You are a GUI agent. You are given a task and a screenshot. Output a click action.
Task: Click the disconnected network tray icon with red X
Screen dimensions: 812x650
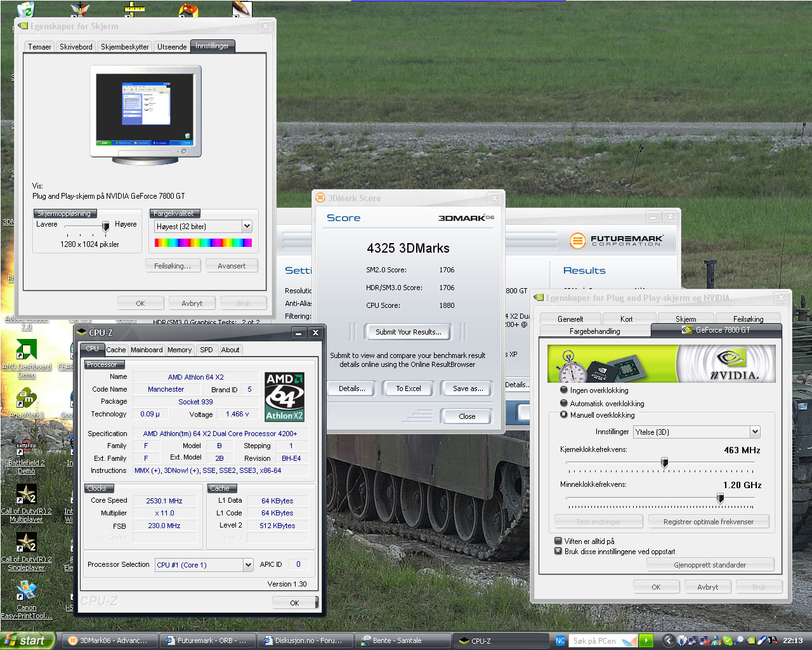pos(705,640)
